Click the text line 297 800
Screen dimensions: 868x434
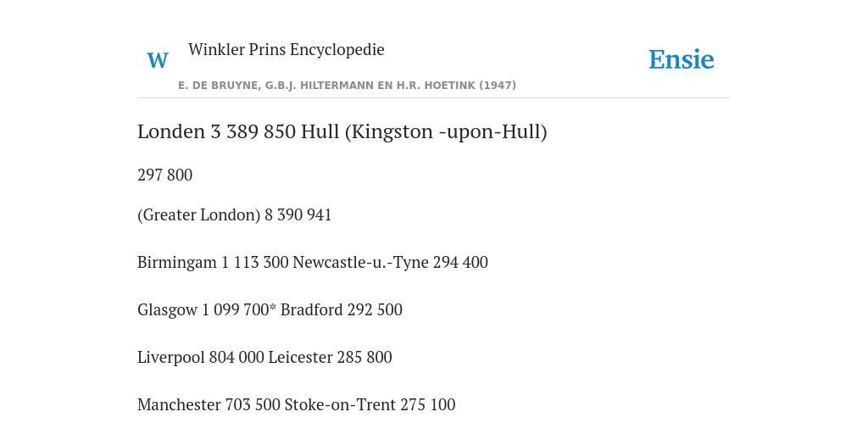coord(165,175)
